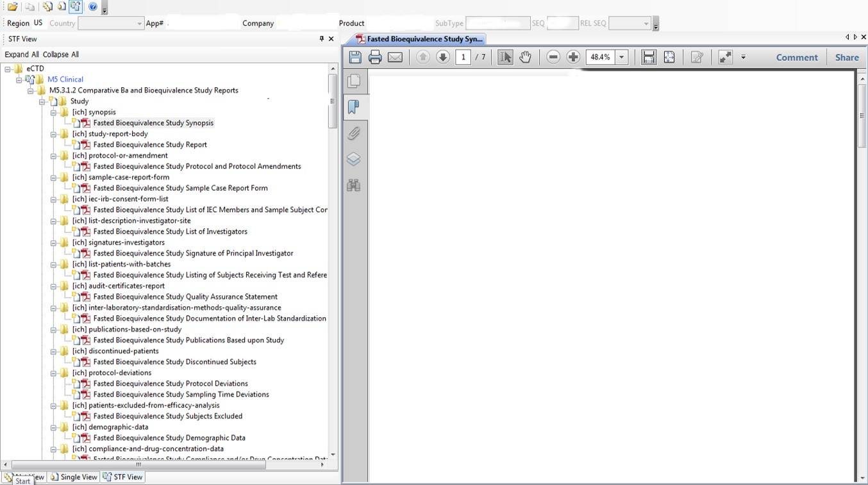
Task: Select the Hand pan tool
Action: click(x=525, y=57)
